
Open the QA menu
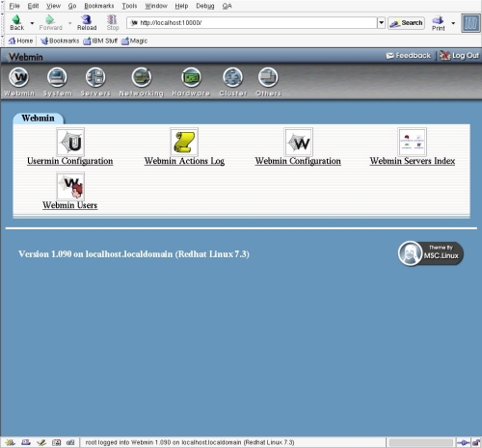pyautogui.click(x=227, y=6)
